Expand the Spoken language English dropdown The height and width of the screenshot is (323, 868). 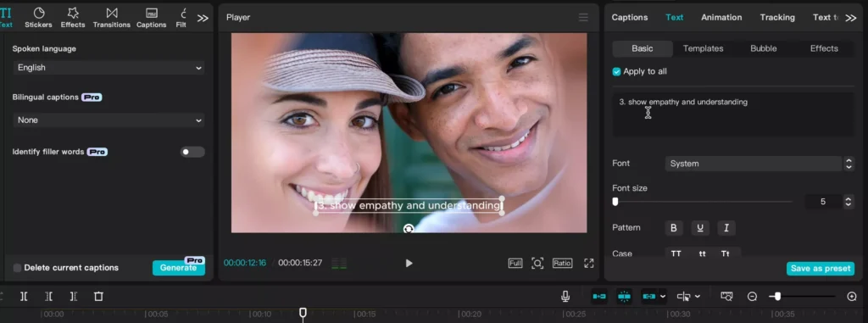point(108,68)
